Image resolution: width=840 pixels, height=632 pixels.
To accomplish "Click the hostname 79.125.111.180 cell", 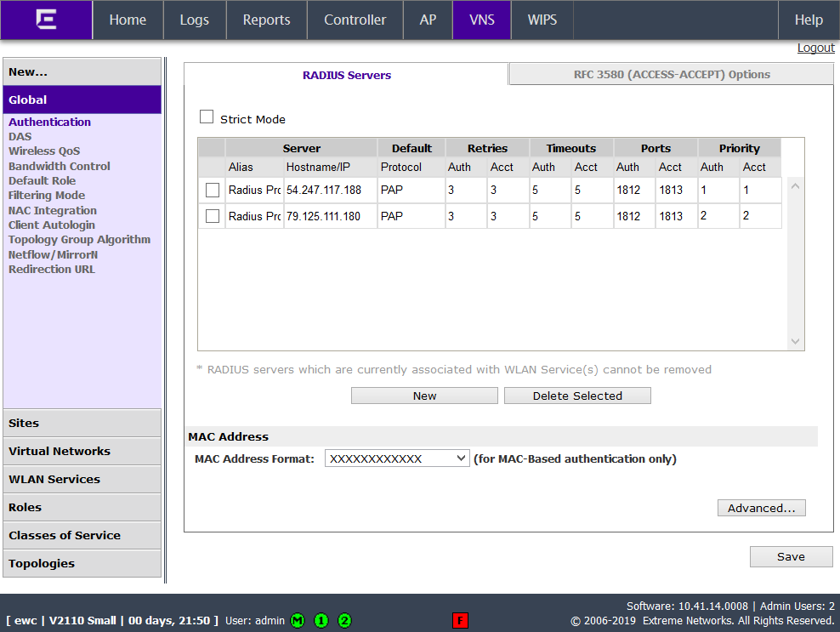I will (330, 216).
